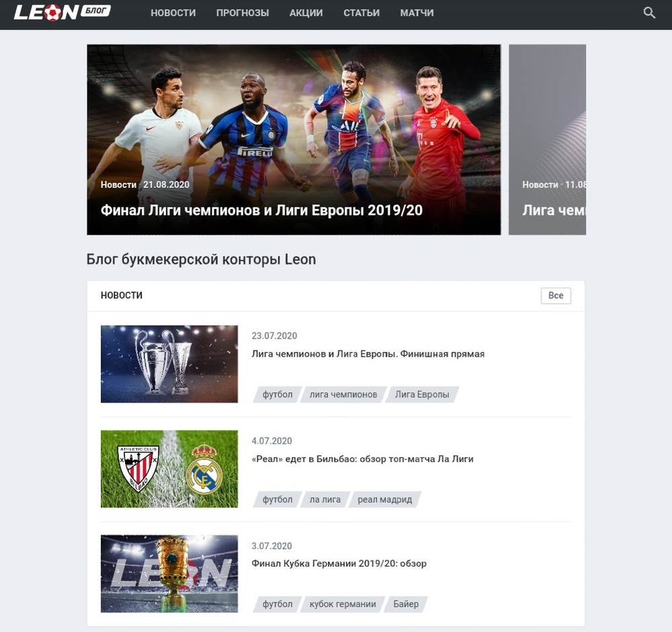The width and height of the screenshot is (672, 632).
Task: Click the 4.07.2020 date text
Action: coord(271,441)
